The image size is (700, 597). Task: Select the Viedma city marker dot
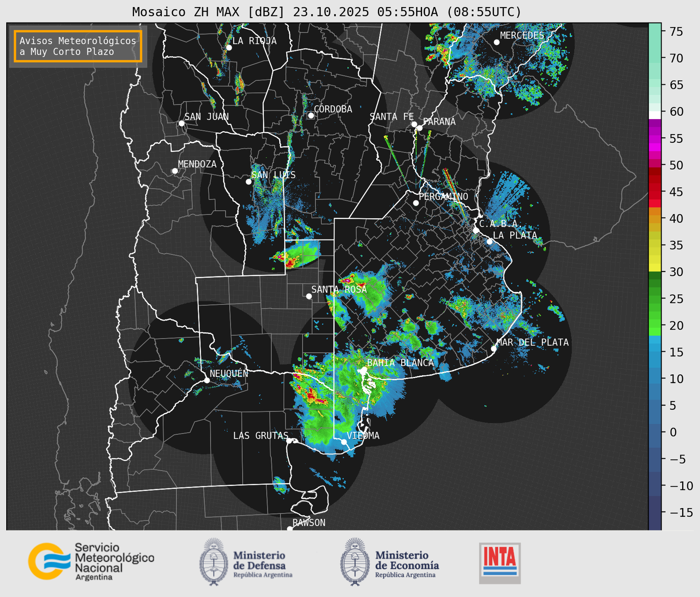[344, 442]
